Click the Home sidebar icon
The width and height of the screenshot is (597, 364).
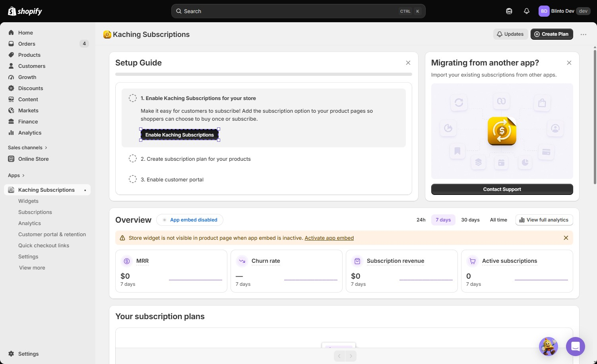tap(11, 33)
